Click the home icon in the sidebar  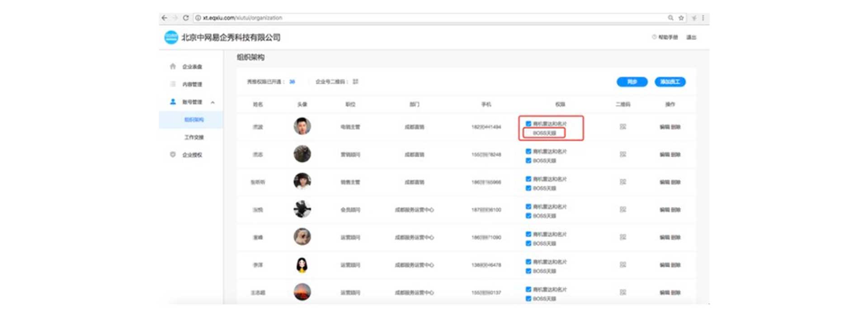tap(173, 67)
